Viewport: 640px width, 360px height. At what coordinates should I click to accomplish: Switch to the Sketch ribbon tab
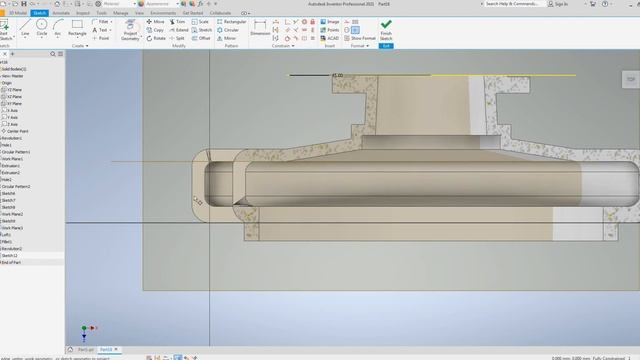pos(40,13)
